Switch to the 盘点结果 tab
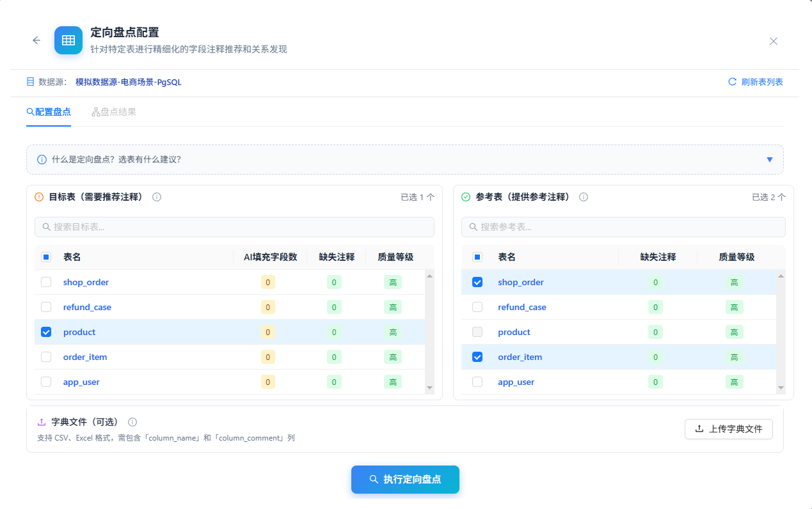This screenshot has height=509, width=812. 114,112
